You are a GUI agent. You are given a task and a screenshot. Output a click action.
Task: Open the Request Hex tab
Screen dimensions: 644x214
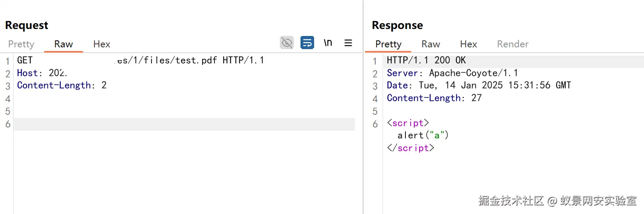click(x=101, y=44)
